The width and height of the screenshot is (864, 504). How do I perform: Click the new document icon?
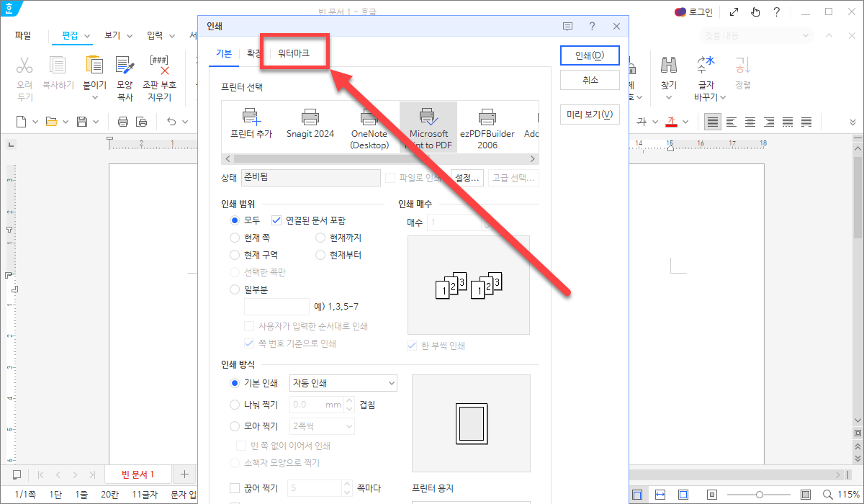point(22,122)
